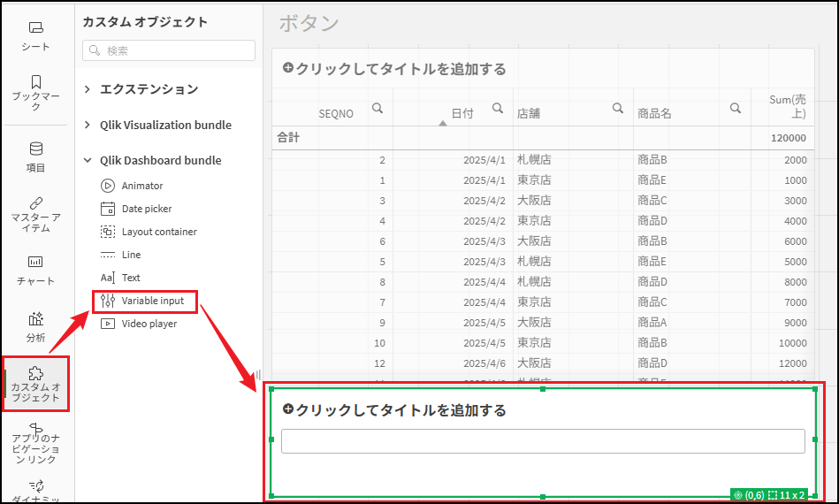Click plus icon of table title
This screenshot has height=504, width=839.
click(x=288, y=68)
